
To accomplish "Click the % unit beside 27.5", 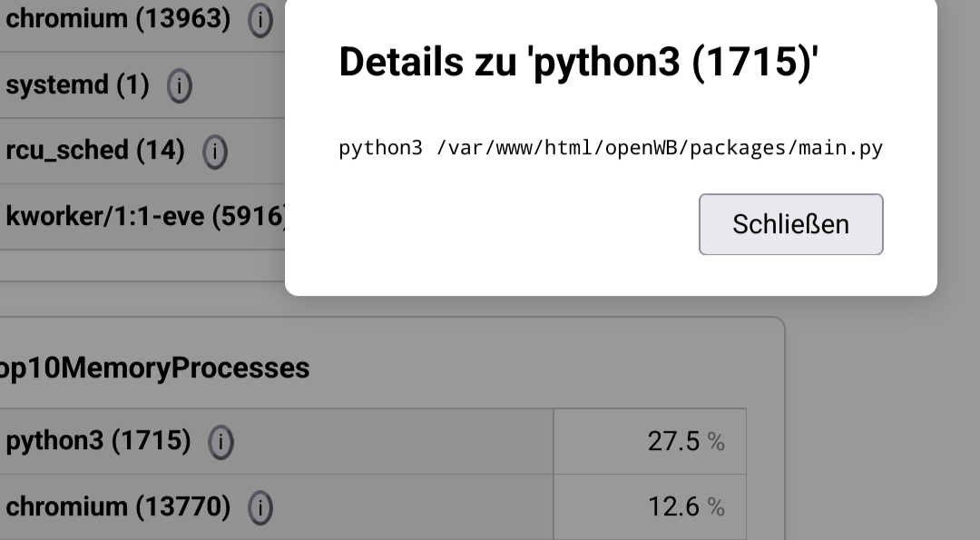I will pos(716,442).
